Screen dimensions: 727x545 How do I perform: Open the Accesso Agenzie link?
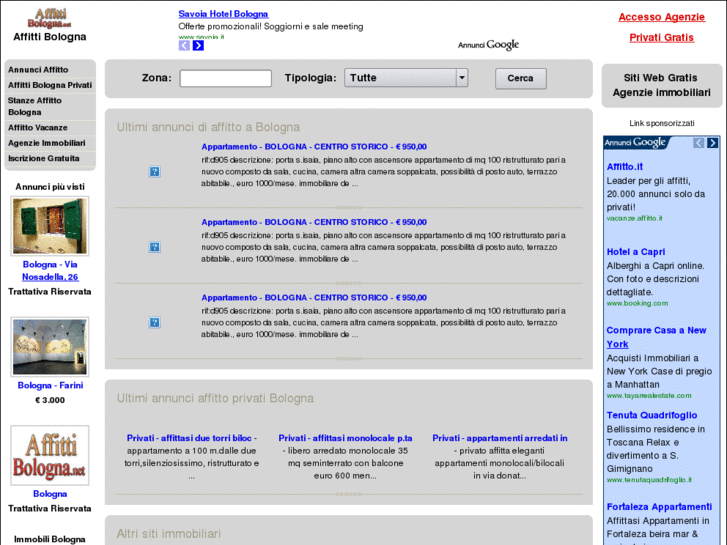[x=662, y=17]
